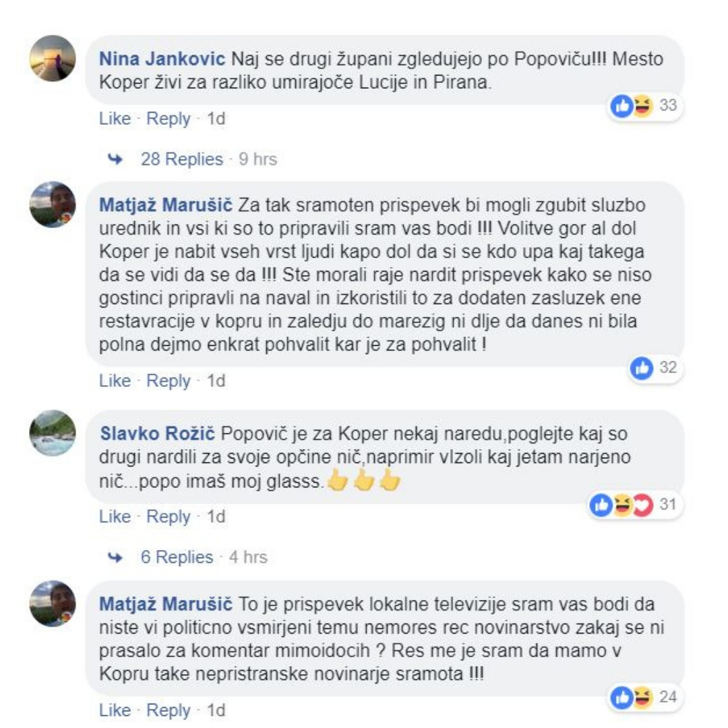The width and height of the screenshot is (728, 728).
Task: Open Nina Jankovic name link
Action: [162, 59]
